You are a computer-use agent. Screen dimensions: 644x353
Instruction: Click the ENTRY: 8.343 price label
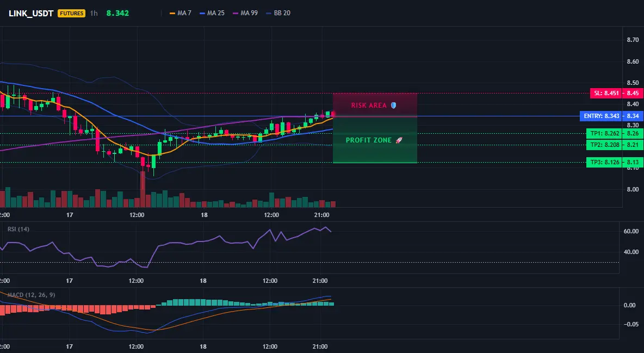(x=601, y=116)
